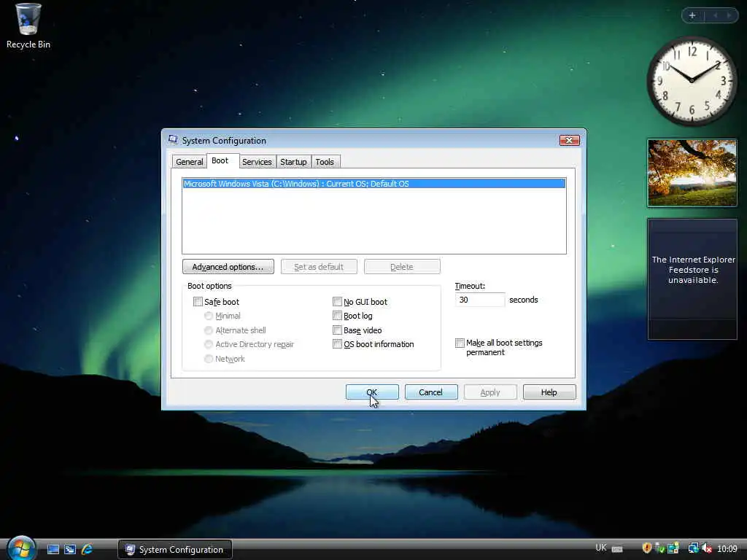Click the Timeout seconds input field
The height and width of the screenshot is (560, 747).
(480, 300)
